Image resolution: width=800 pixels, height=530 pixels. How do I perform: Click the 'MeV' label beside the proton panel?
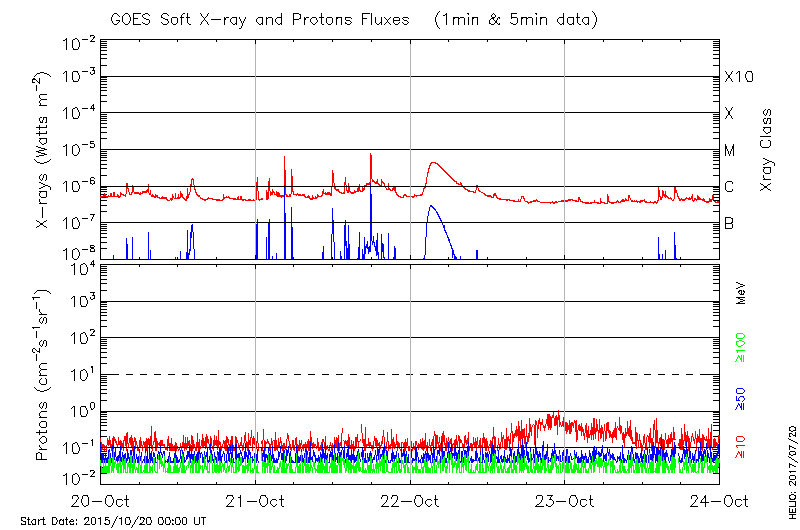[x=741, y=294]
